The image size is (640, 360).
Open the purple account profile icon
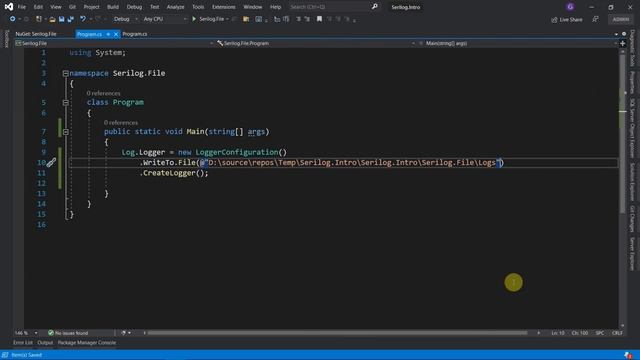tap(570, 7)
